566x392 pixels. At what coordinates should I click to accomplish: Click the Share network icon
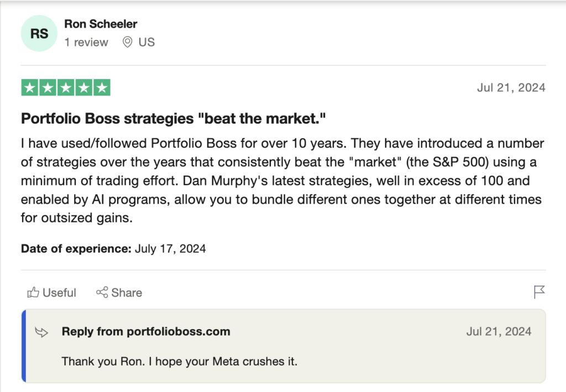coord(102,292)
